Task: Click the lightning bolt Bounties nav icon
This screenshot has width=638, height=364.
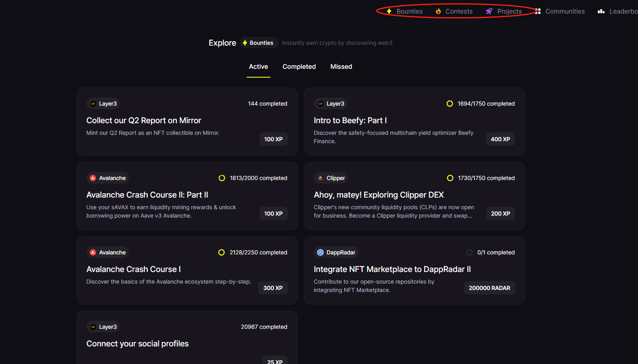Action: pyautogui.click(x=389, y=11)
